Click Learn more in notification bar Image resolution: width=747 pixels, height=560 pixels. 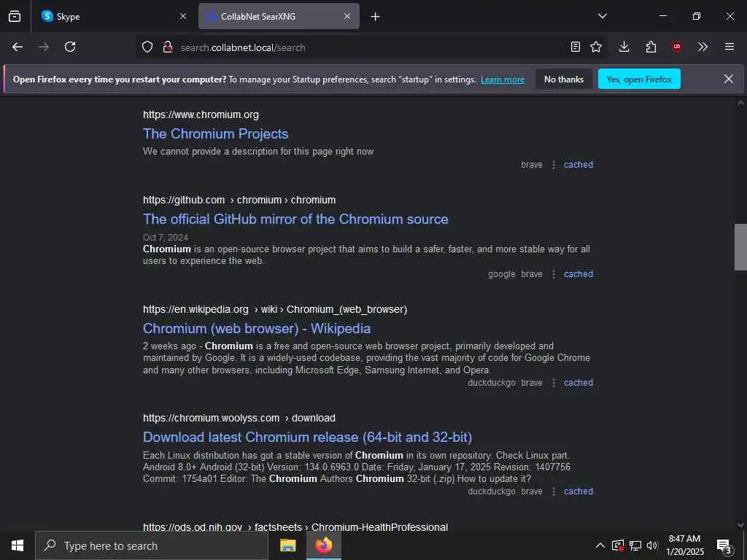pos(503,79)
